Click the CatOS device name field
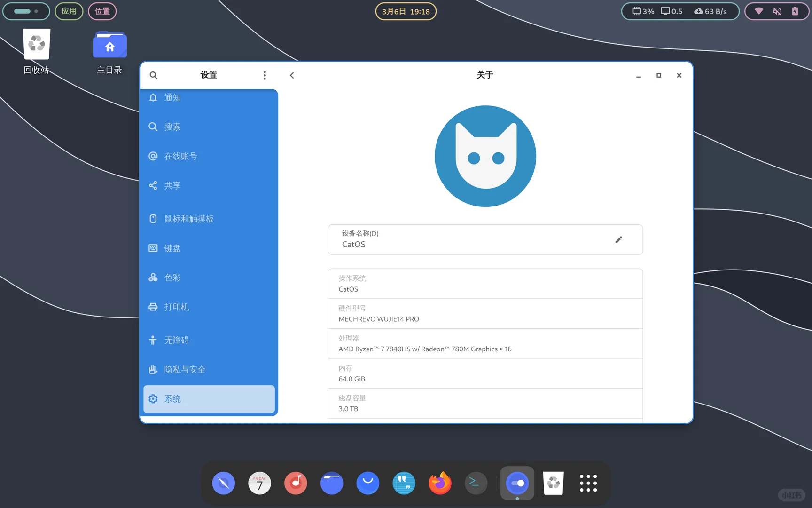 [x=470, y=239]
